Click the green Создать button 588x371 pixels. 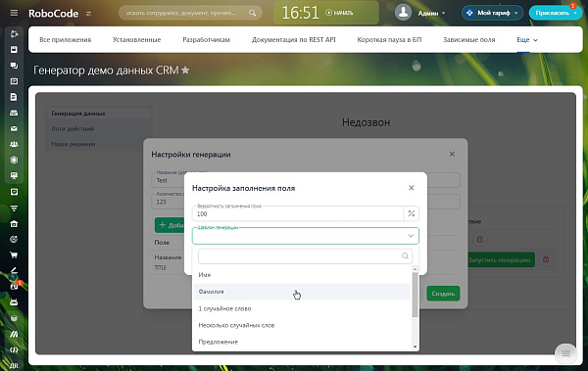443,294
